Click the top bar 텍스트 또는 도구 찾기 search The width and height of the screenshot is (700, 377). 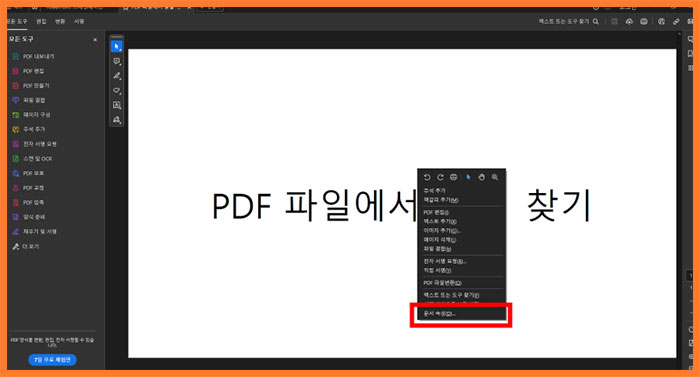point(568,21)
